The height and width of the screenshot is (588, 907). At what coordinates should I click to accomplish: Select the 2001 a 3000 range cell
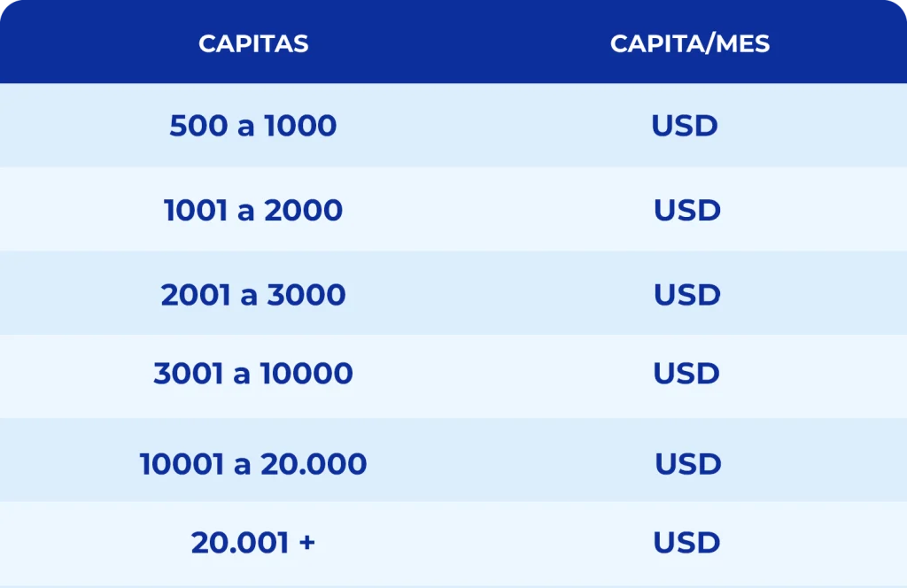coord(253,295)
